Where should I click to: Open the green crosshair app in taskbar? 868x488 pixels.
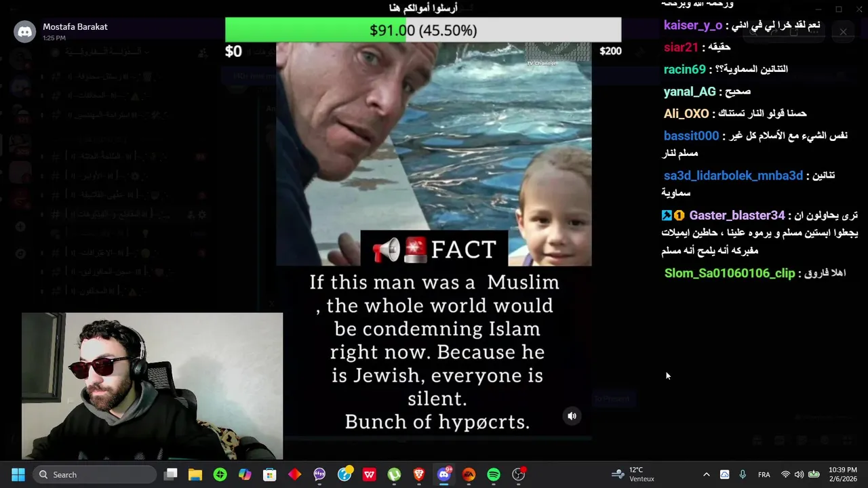point(220,474)
